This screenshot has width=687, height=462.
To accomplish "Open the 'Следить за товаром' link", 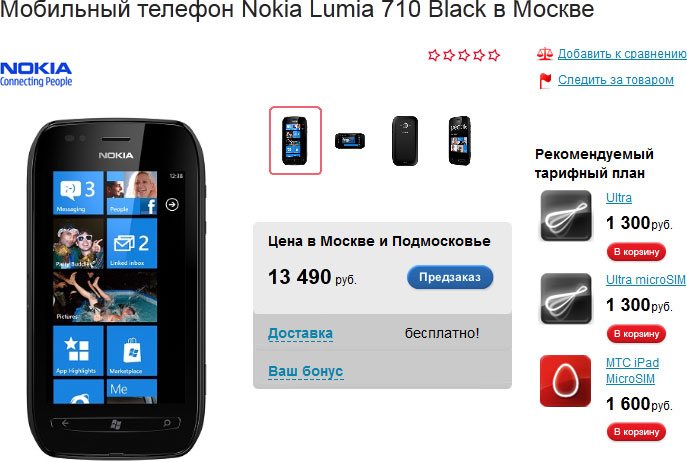I will (616, 80).
